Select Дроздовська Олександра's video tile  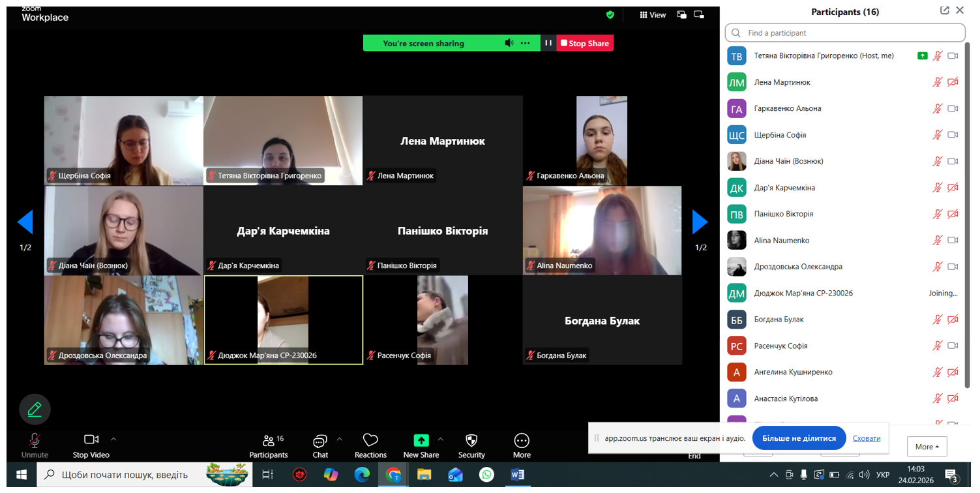coord(124,320)
